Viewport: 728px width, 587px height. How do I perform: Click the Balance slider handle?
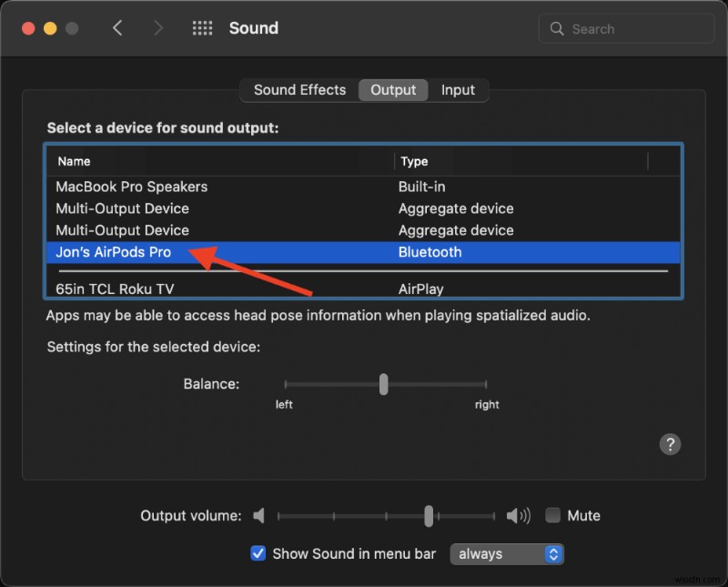tap(382, 384)
